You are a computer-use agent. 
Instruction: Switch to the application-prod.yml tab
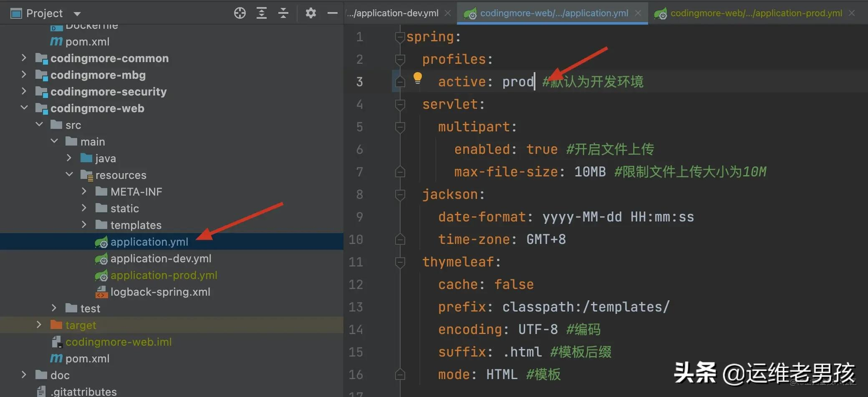(x=755, y=13)
